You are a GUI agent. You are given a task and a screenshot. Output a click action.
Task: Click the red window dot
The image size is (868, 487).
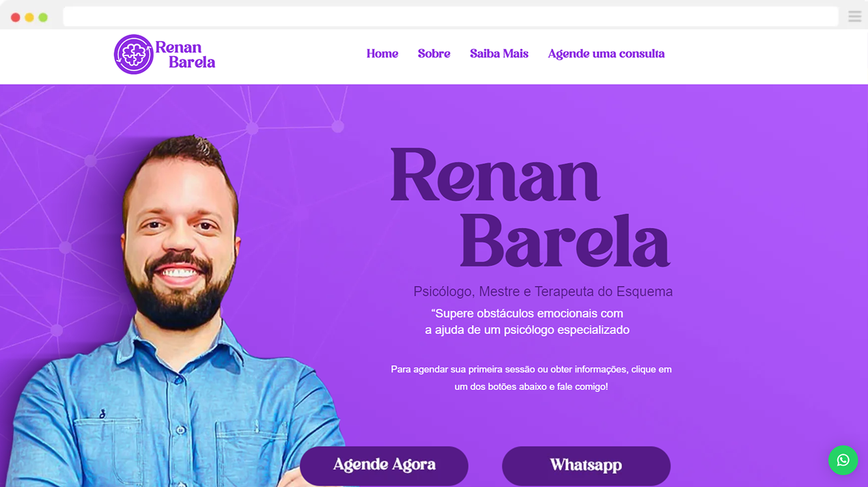[x=16, y=18]
